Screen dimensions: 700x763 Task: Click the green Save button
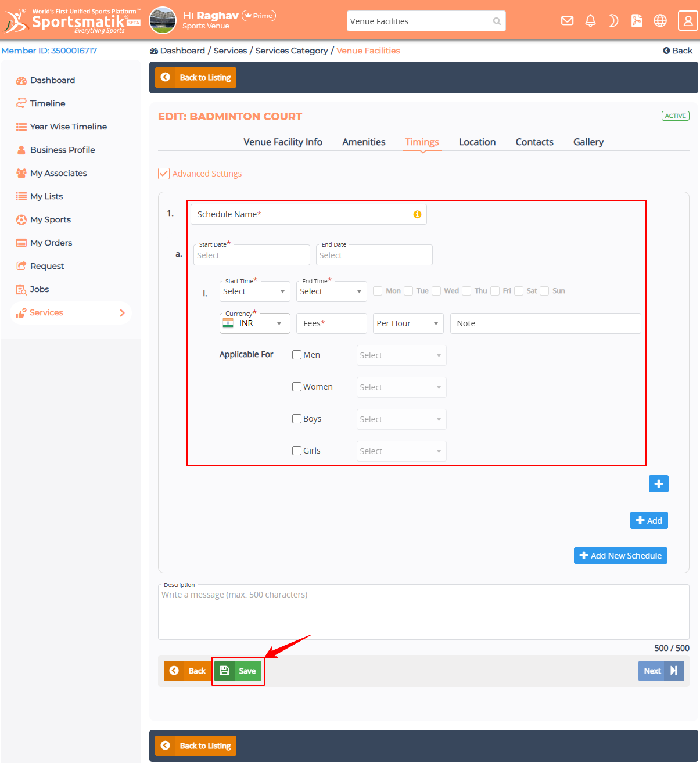click(238, 671)
